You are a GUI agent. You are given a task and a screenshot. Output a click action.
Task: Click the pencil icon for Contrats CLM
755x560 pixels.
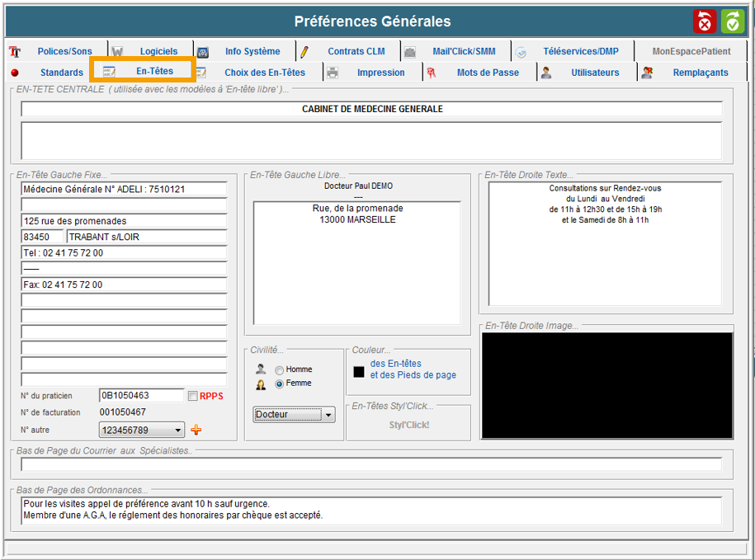coord(304,52)
